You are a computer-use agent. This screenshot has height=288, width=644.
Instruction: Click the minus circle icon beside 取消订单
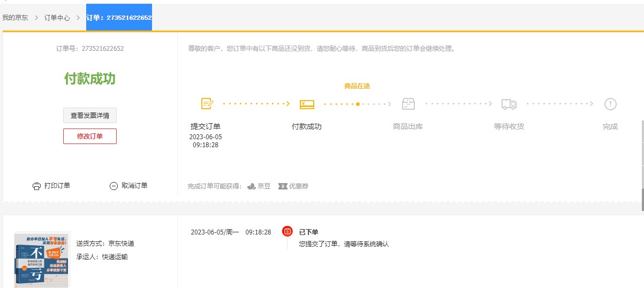[113, 186]
